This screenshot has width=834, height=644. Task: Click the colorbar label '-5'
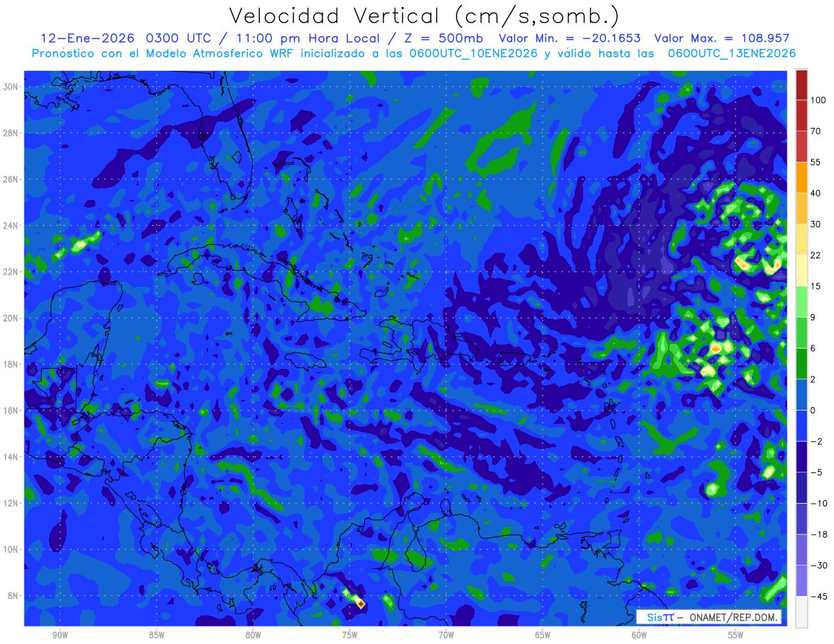(816, 472)
